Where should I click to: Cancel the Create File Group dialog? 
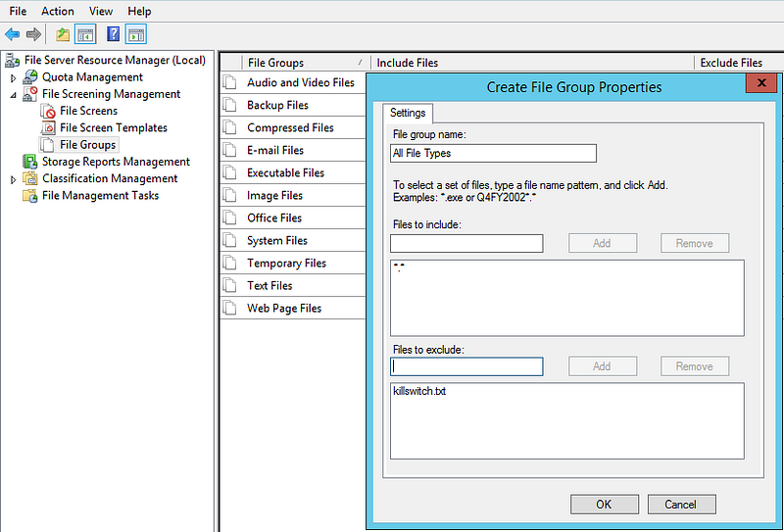coord(681,504)
